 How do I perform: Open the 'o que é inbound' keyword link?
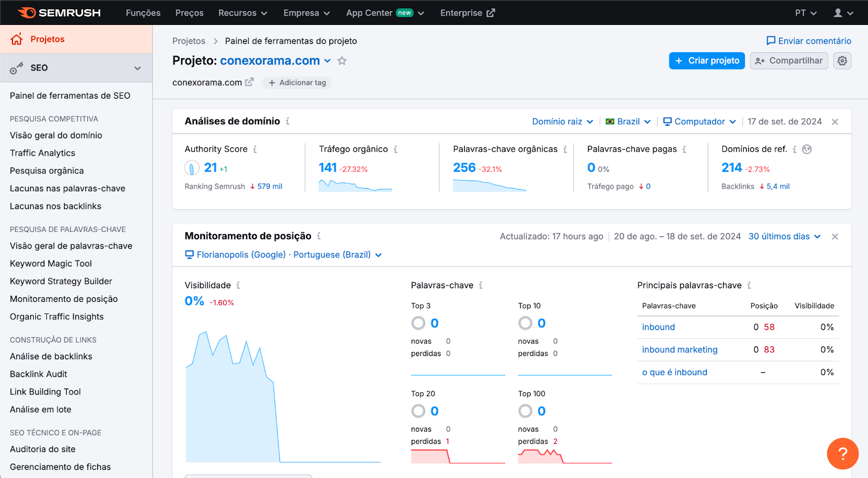[x=674, y=372]
